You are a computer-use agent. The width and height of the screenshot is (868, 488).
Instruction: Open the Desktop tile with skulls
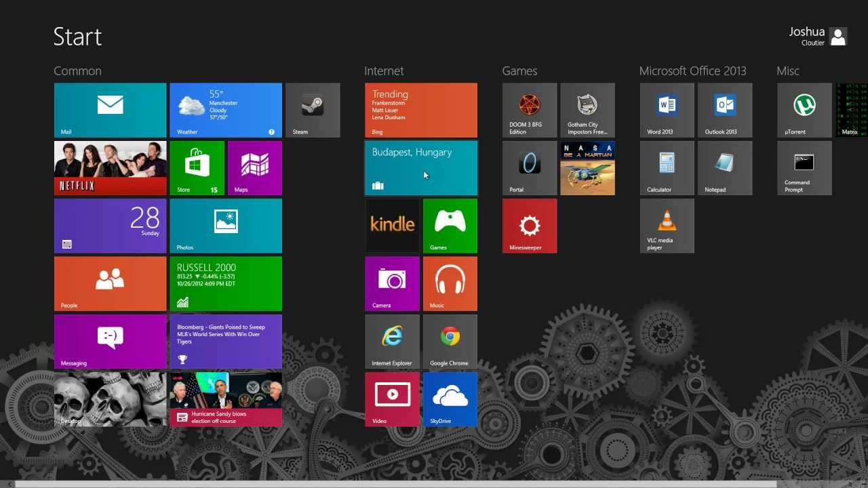[x=110, y=399]
